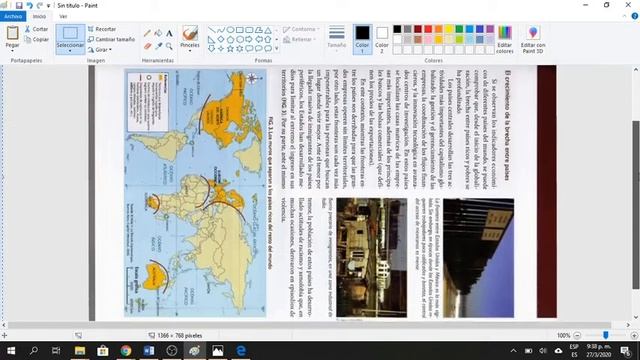Save the drawing with the floppy disk icon
640x360 pixels.
(19, 5)
